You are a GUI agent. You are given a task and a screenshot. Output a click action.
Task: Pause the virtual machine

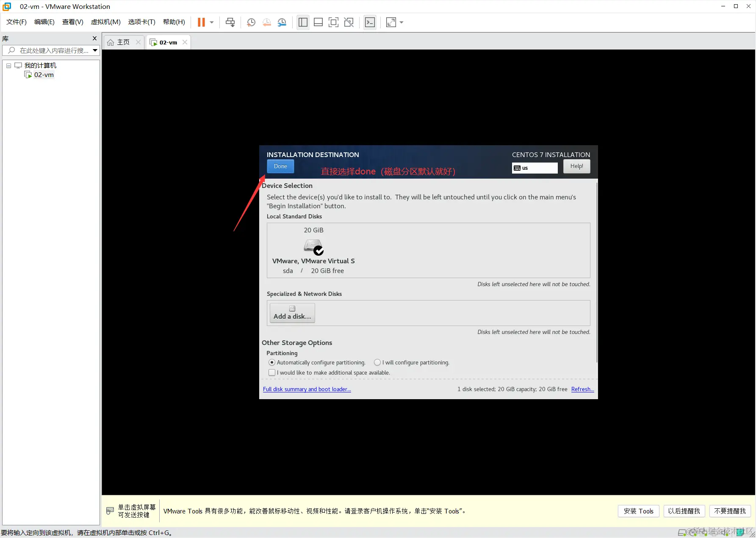(201, 22)
